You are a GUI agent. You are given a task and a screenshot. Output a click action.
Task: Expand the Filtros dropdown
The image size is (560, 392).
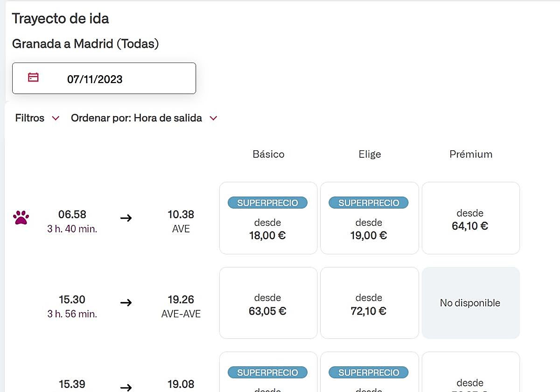37,118
